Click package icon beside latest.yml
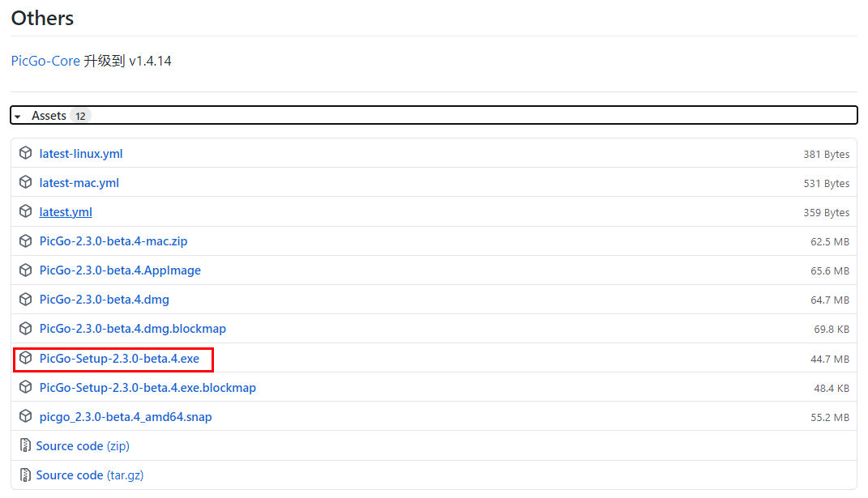Viewport: 868px width, 498px height. coord(25,211)
